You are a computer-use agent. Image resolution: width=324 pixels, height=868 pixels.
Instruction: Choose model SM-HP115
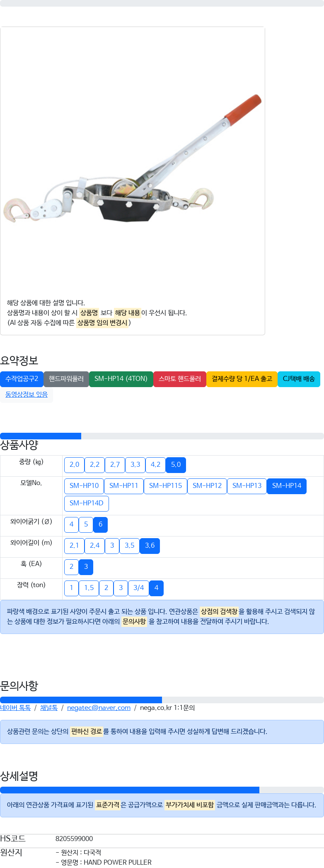pos(165,486)
